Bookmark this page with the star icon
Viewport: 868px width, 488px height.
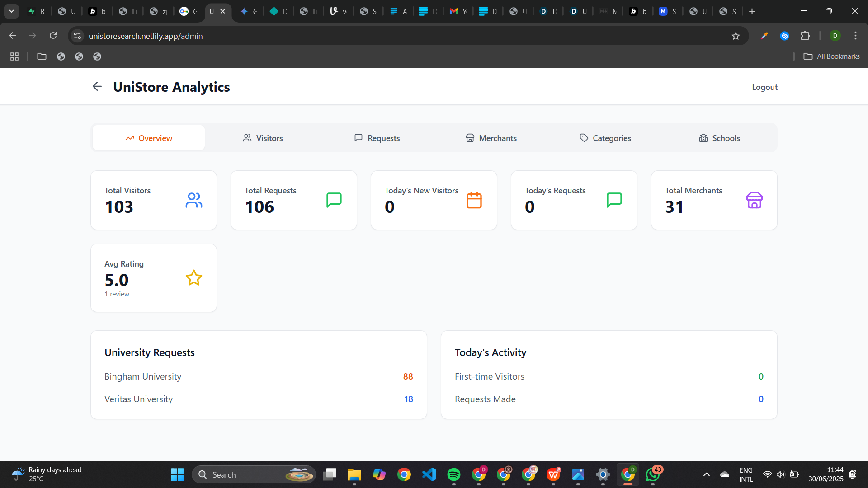coord(736,36)
